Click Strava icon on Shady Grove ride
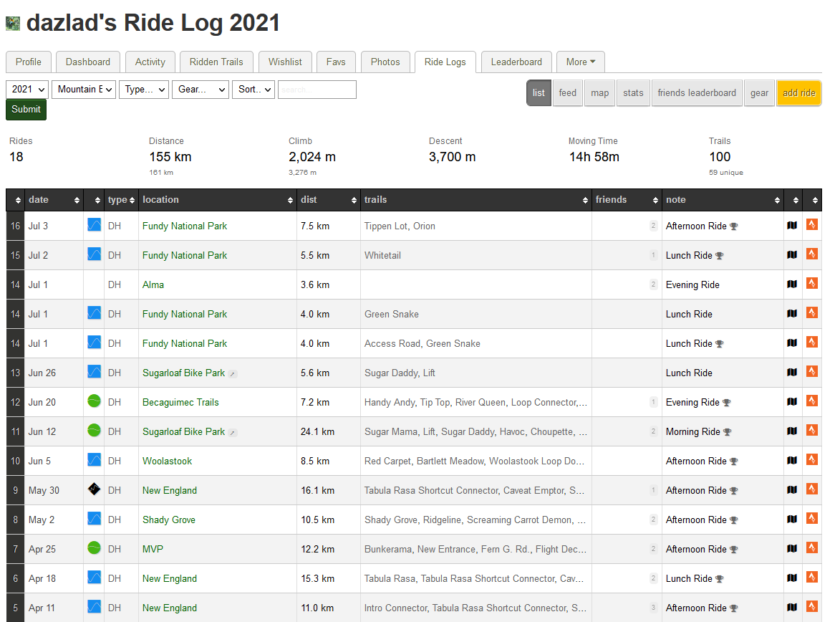Viewport: 840px width, 622px height. (x=812, y=519)
